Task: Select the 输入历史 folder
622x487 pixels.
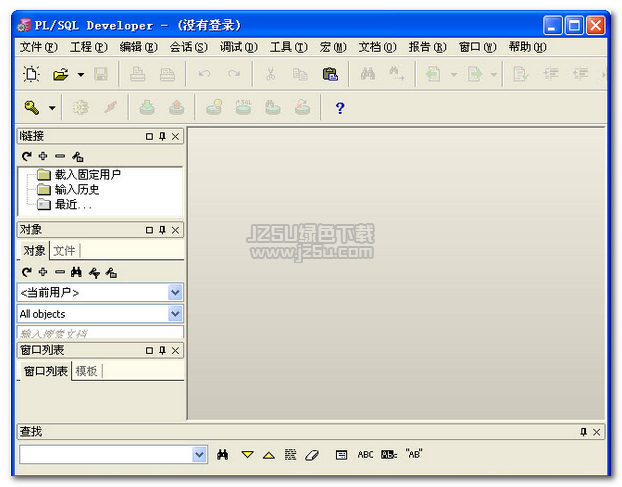Action: [77, 190]
